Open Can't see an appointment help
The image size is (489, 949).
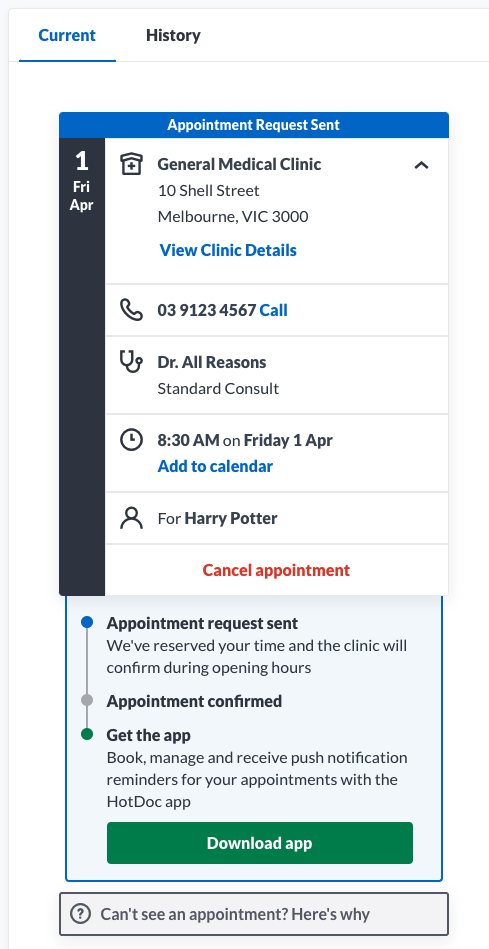(x=254, y=914)
